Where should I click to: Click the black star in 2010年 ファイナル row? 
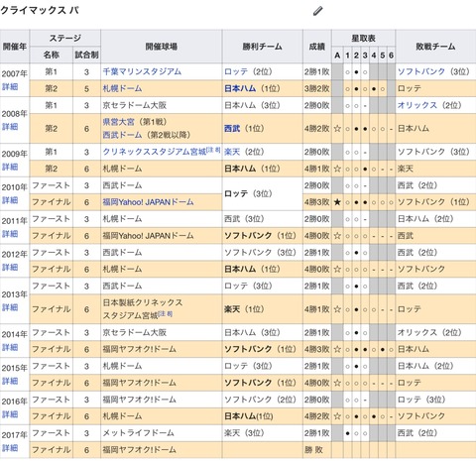[x=337, y=202]
